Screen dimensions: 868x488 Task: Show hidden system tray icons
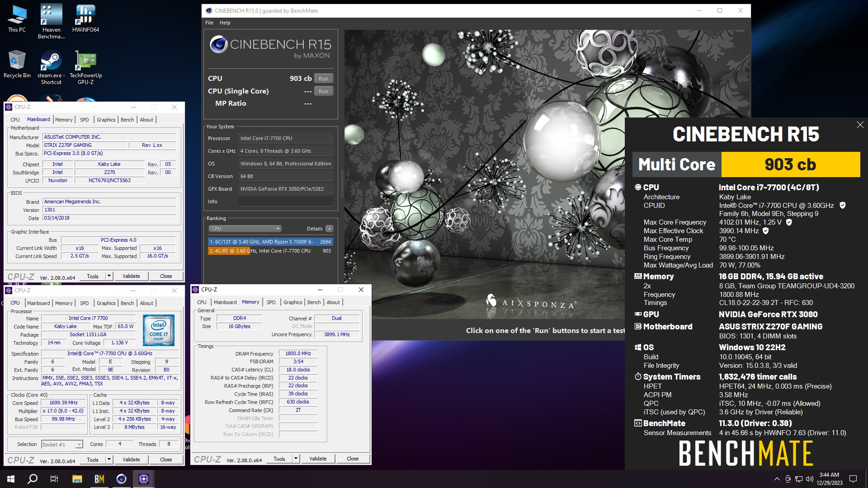click(x=777, y=479)
